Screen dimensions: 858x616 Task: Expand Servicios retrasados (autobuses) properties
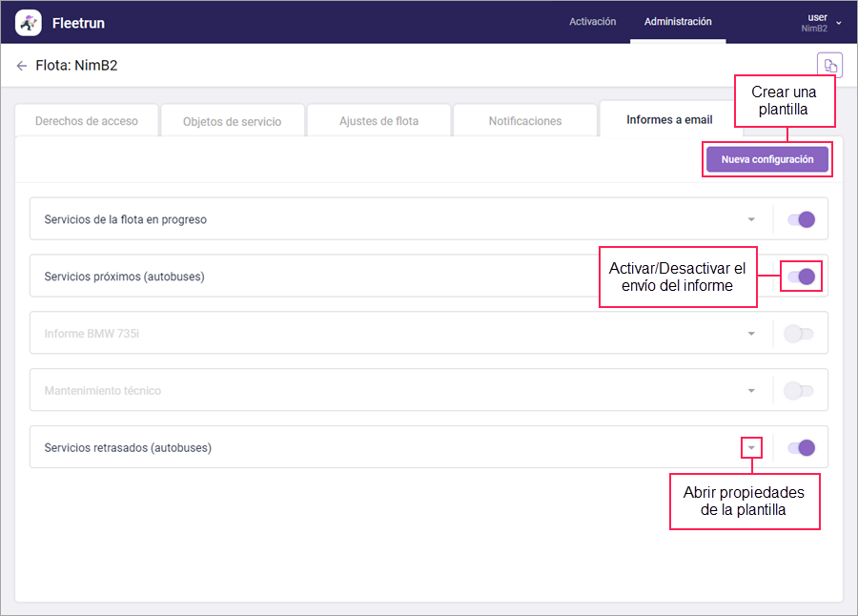pyautogui.click(x=751, y=448)
